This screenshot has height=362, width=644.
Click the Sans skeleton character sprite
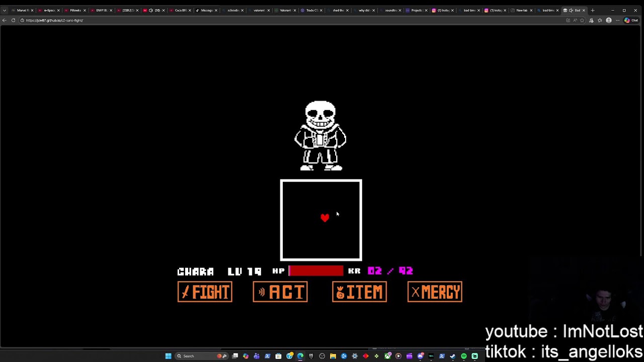point(320,136)
